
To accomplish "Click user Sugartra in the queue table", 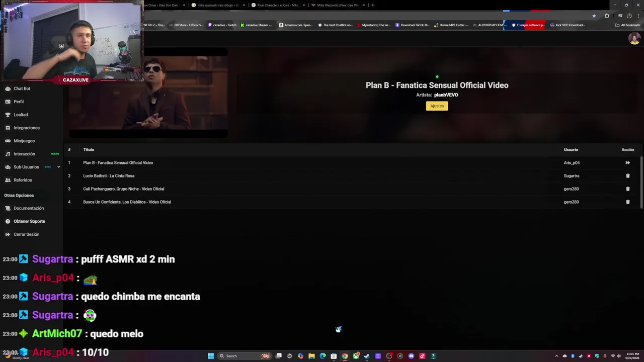I will click(572, 176).
